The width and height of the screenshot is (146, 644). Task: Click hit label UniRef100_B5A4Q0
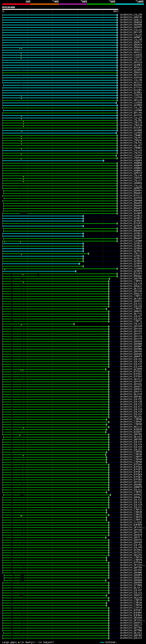(x=131, y=276)
